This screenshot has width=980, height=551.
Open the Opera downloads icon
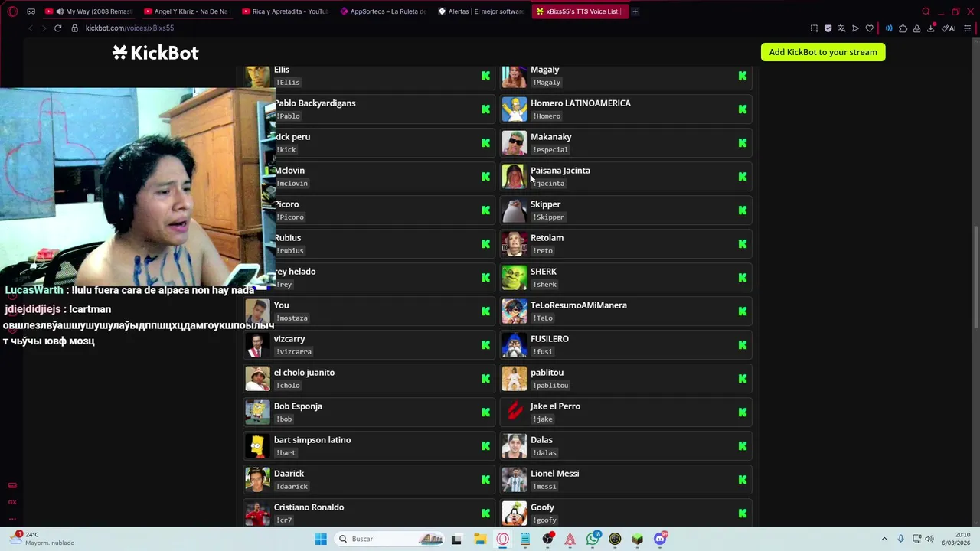(931, 28)
